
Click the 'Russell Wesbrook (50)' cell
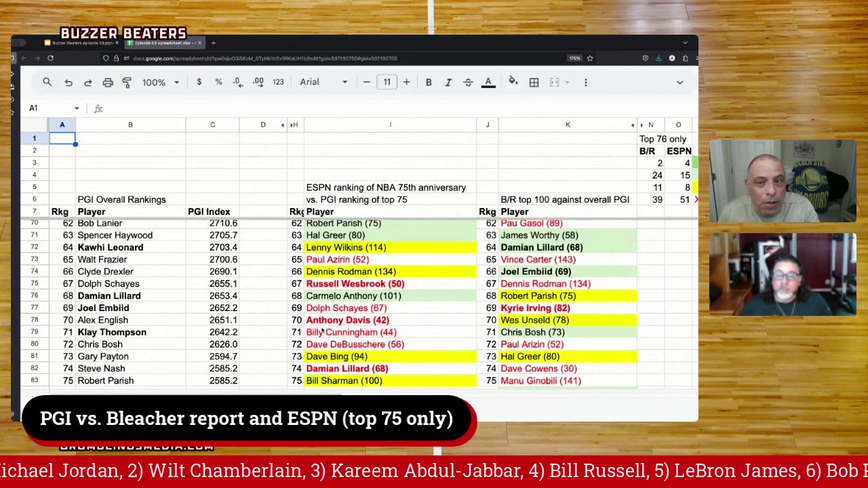coord(390,284)
